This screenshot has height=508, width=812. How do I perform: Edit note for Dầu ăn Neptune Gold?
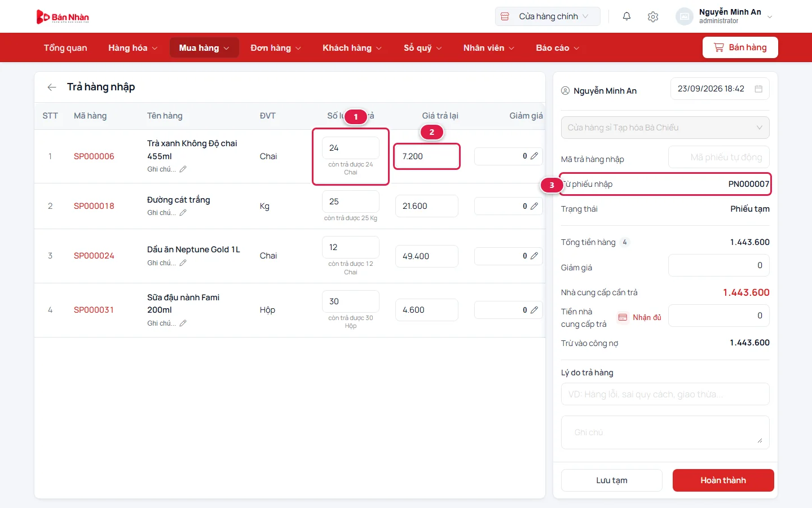[x=183, y=262]
